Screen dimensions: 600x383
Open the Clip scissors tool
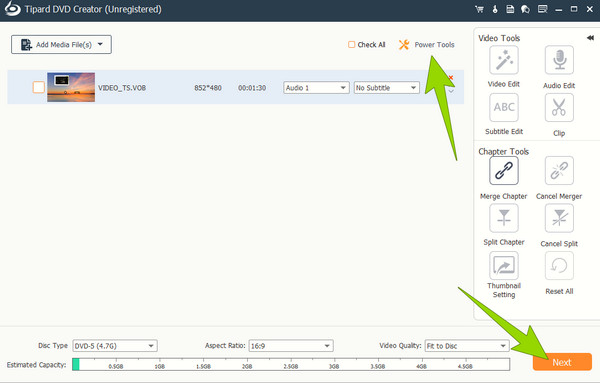(559, 108)
